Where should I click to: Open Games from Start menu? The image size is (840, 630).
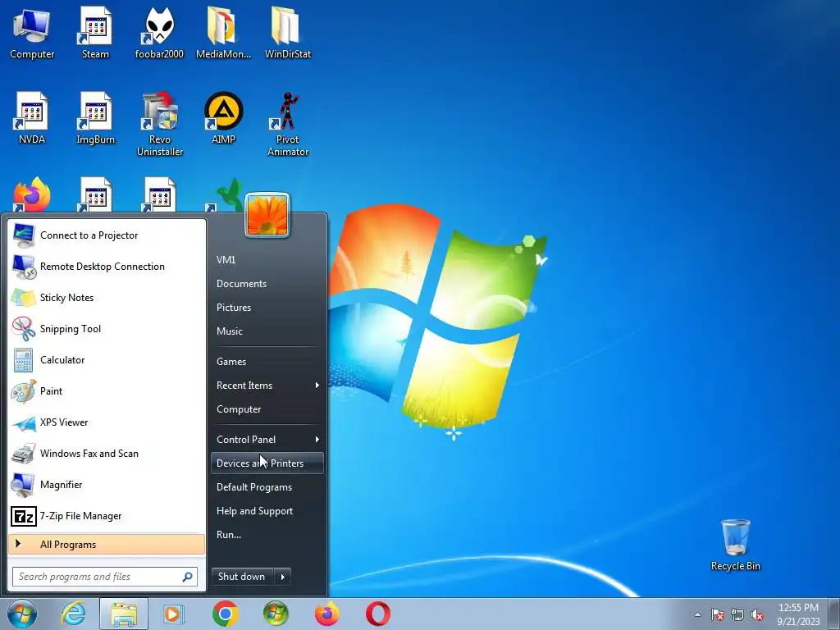point(267,362)
